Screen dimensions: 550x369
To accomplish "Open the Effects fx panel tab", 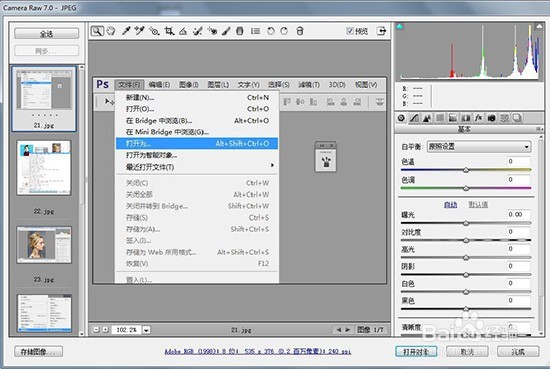I will click(478, 118).
